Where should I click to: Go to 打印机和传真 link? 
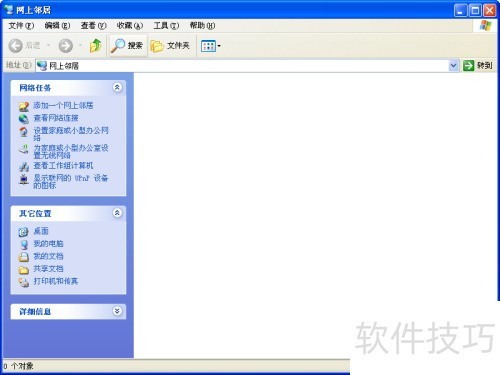point(56,281)
